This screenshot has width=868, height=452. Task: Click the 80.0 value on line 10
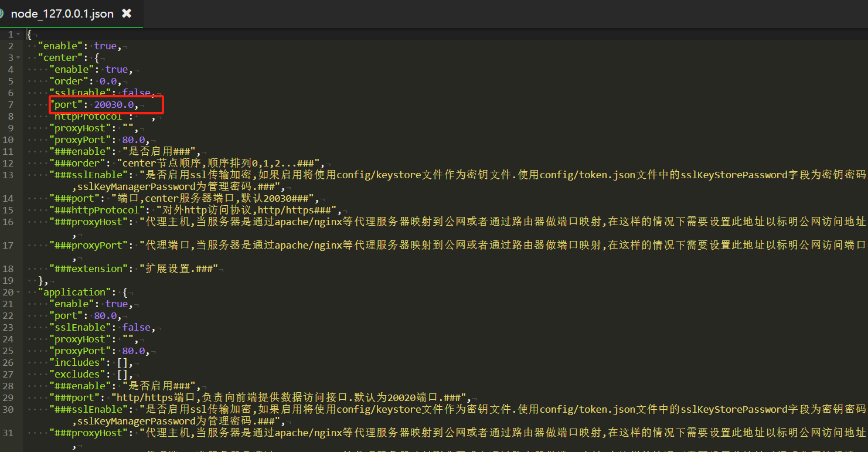pos(133,140)
